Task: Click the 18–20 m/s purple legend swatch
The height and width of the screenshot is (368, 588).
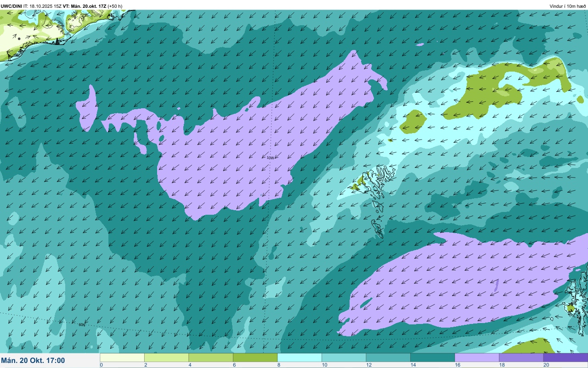Action: [x=521, y=357]
